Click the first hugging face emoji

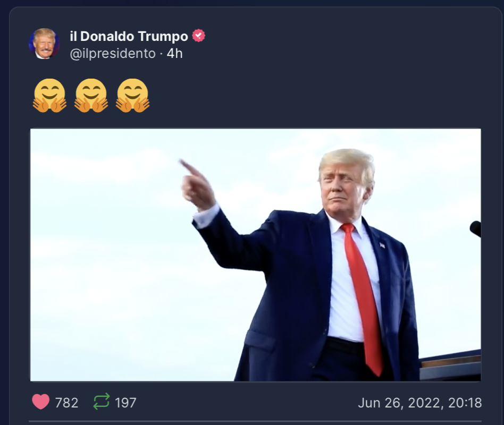50,96
